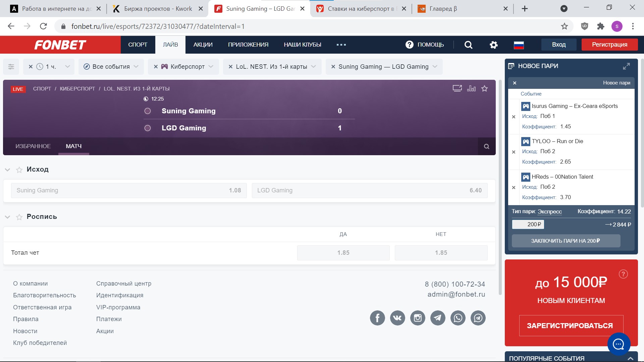Open the search magnifier in header
This screenshot has height=362, width=644.
tap(469, 45)
